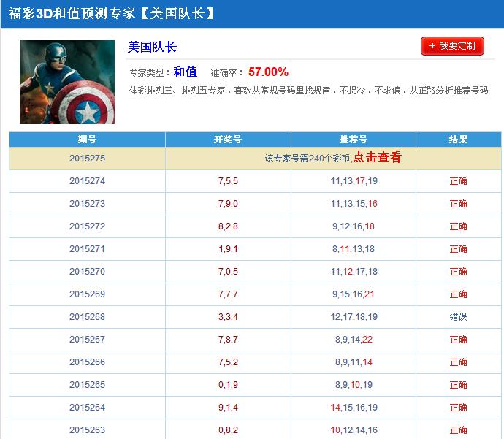Select the issue number 2015273
This screenshot has height=439, width=504.
click(x=87, y=204)
